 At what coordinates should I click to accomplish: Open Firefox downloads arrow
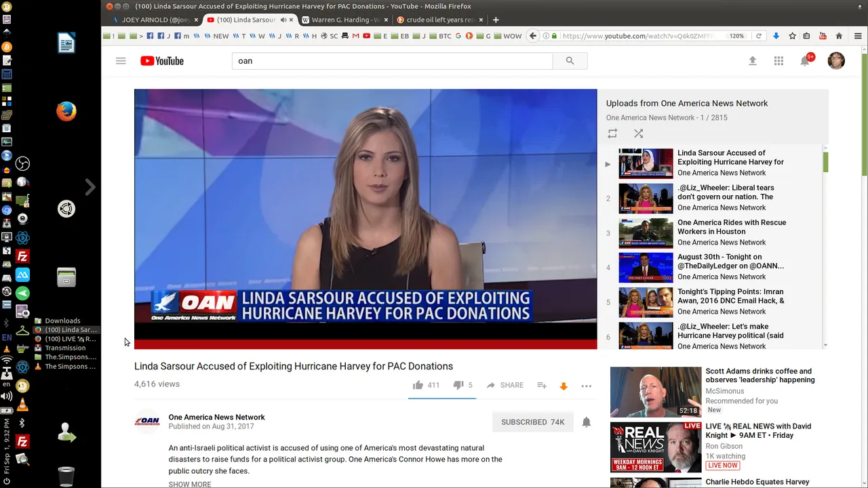click(x=776, y=36)
